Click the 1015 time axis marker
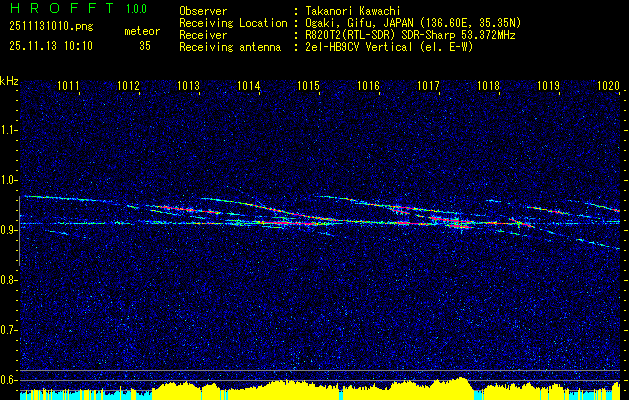This screenshot has height=400, width=629. [x=308, y=85]
